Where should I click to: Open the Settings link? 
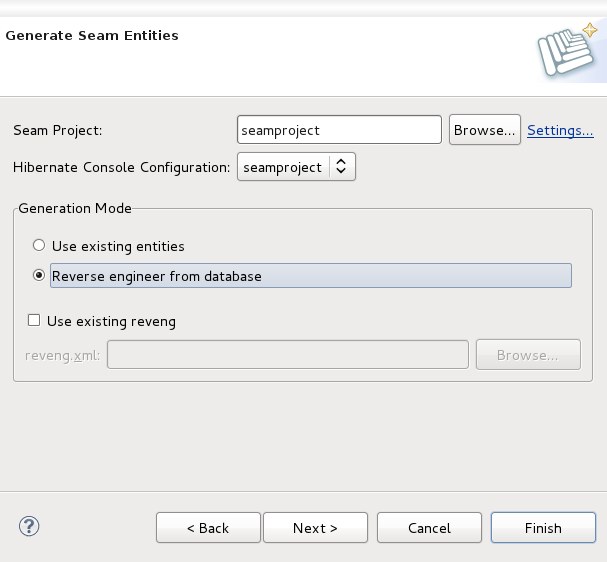(560, 130)
